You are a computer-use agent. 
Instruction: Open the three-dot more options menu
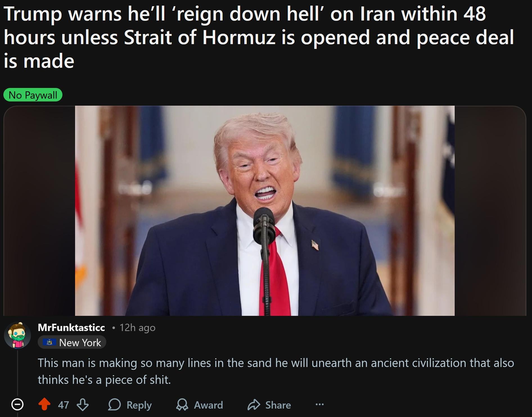tap(319, 405)
